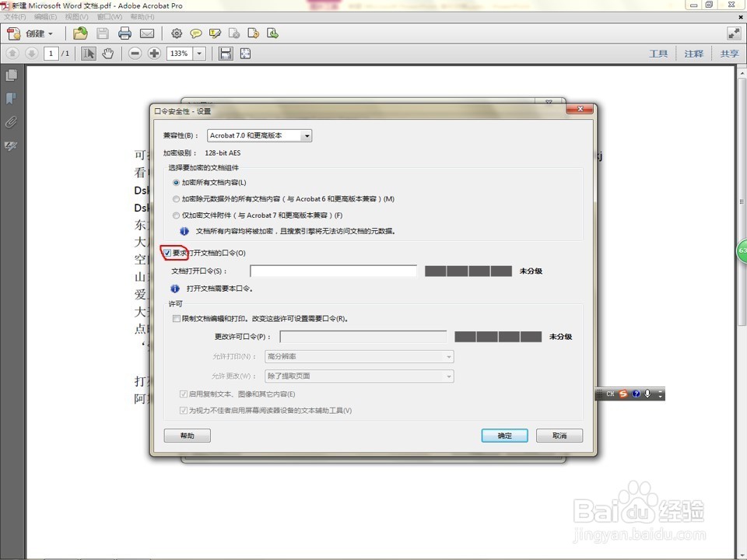Click the page number field

[51, 54]
